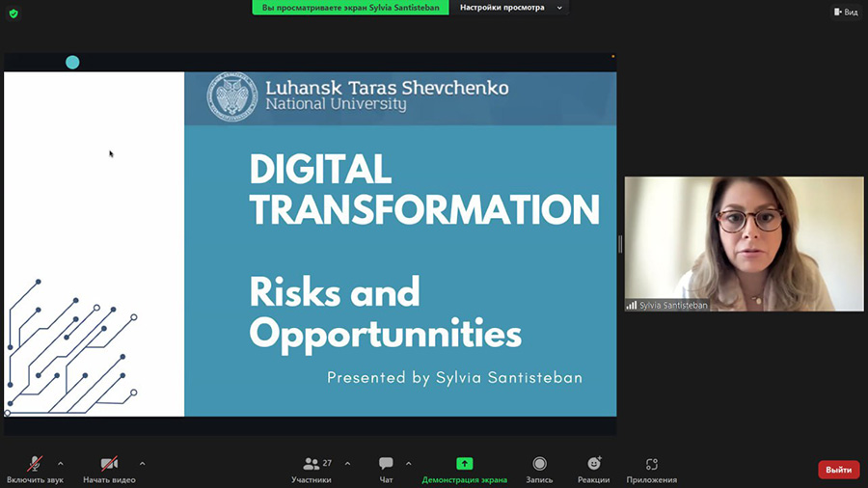Click the 'DIGITAL TRANSFORMATION' slide title
This screenshot has height=488, width=868.
point(424,189)
